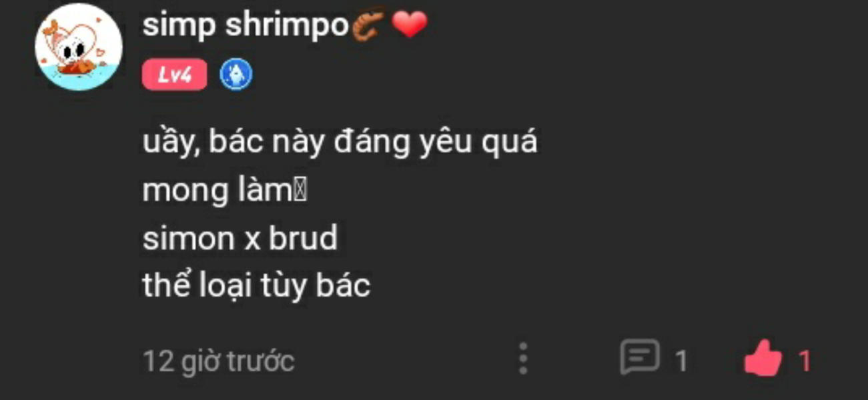This screenshot has height=400, width=868.
Task: Click the reply count number beside the bubble
Action: point(681,361)
